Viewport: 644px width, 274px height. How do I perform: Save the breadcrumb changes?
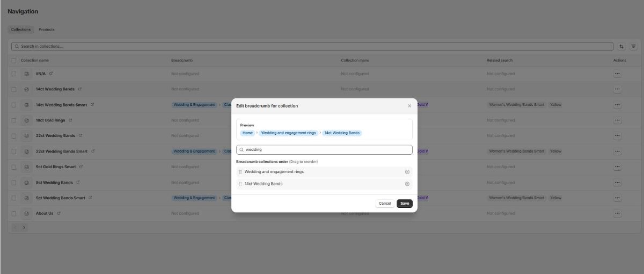(404, 204)
